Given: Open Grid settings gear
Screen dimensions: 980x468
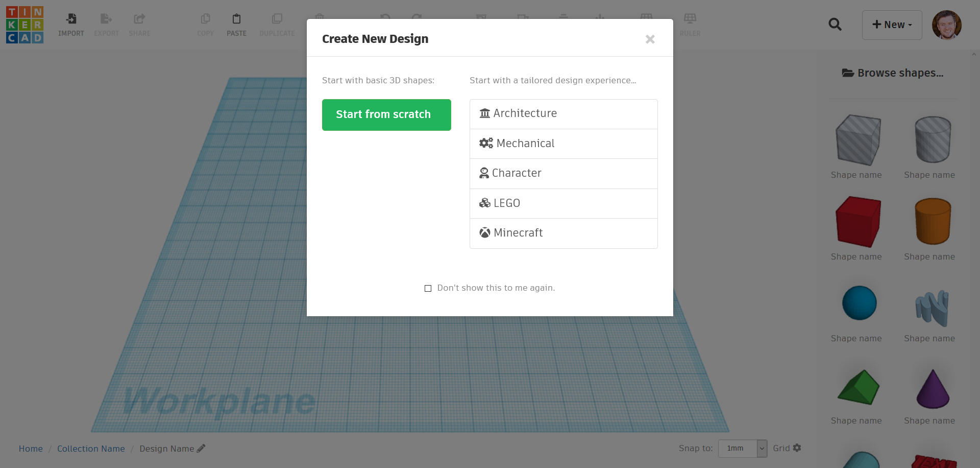Looking at the screenshot, I should (x=797, y=448).
